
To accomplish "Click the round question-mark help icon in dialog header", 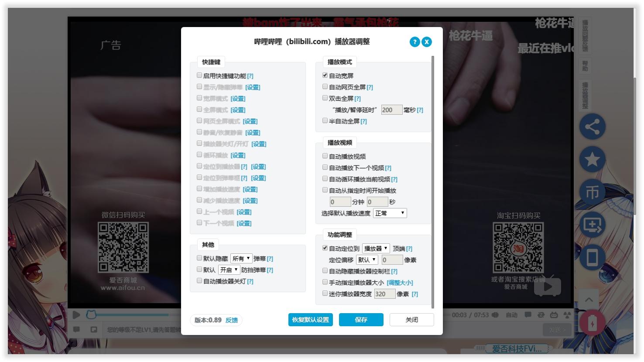I will pyautogui.click(x=414, y=42).
